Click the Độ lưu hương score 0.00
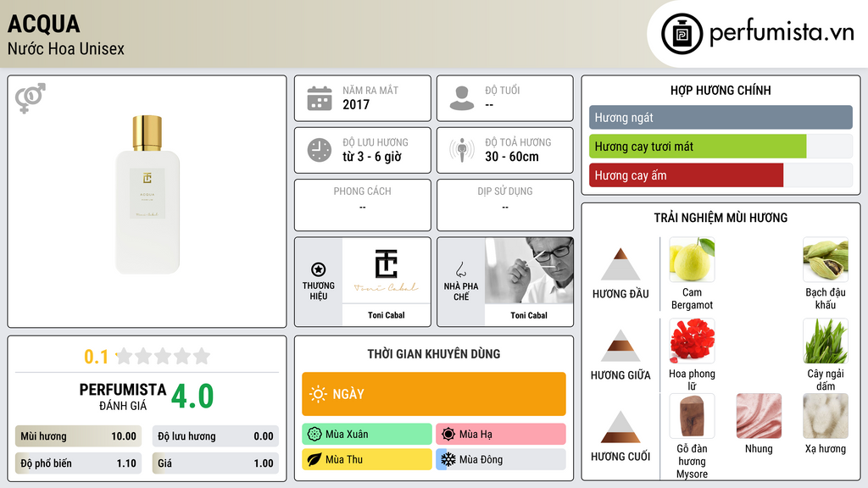 click(215, 436)
